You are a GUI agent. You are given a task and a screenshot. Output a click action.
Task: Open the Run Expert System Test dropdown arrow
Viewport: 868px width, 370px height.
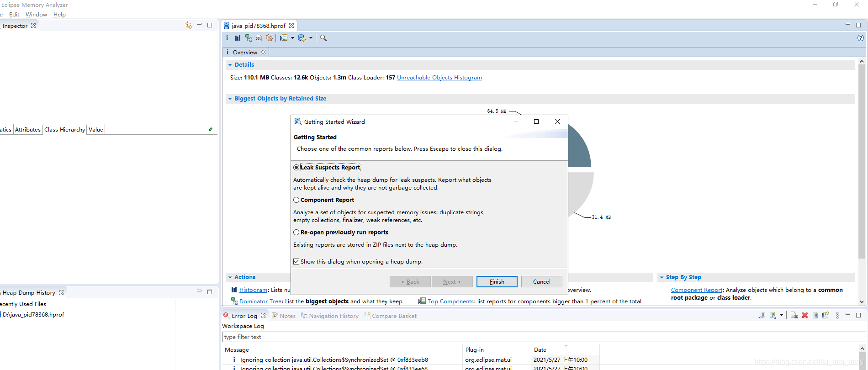coord(292,38)
